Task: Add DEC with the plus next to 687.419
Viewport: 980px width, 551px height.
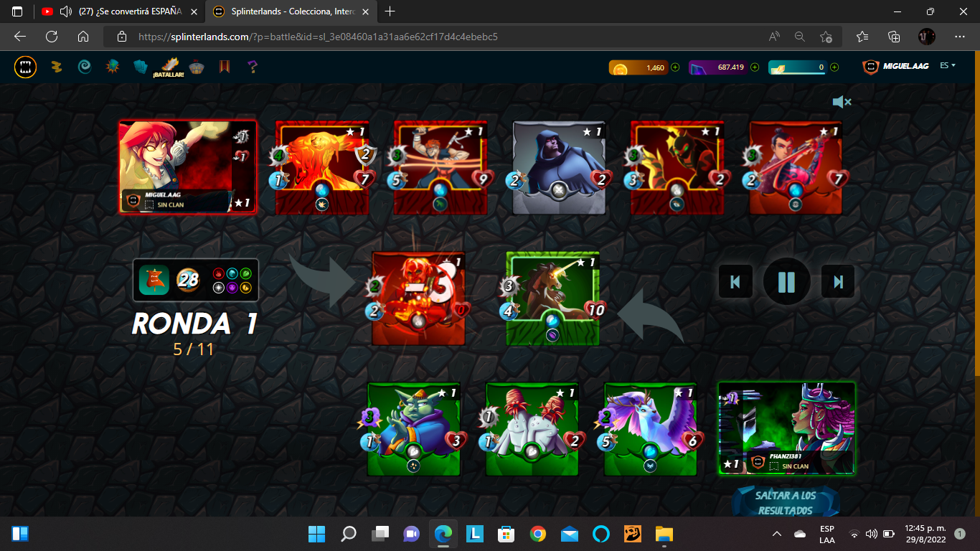Action: (x=755, y=67)
